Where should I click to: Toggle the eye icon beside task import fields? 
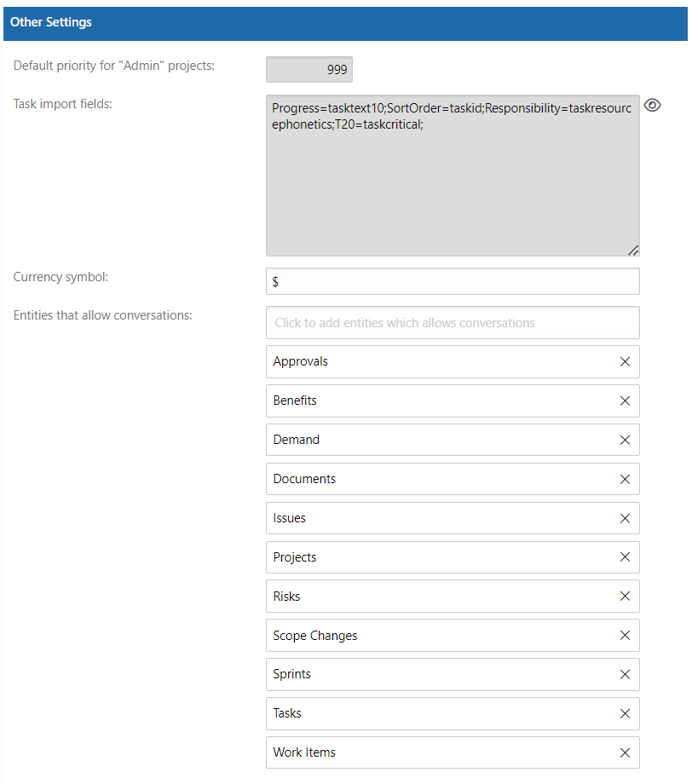(x=652, y=105)
